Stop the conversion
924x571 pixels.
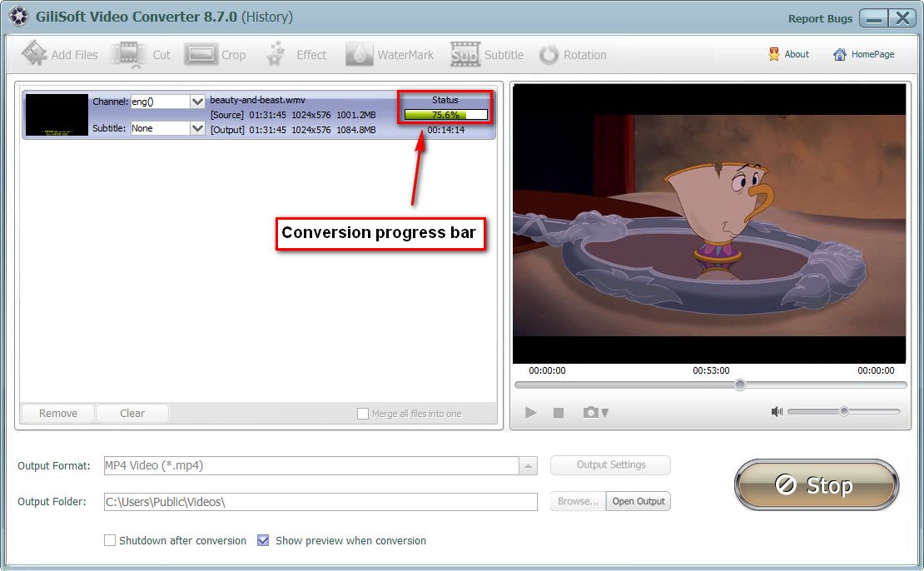click(816, 484)
